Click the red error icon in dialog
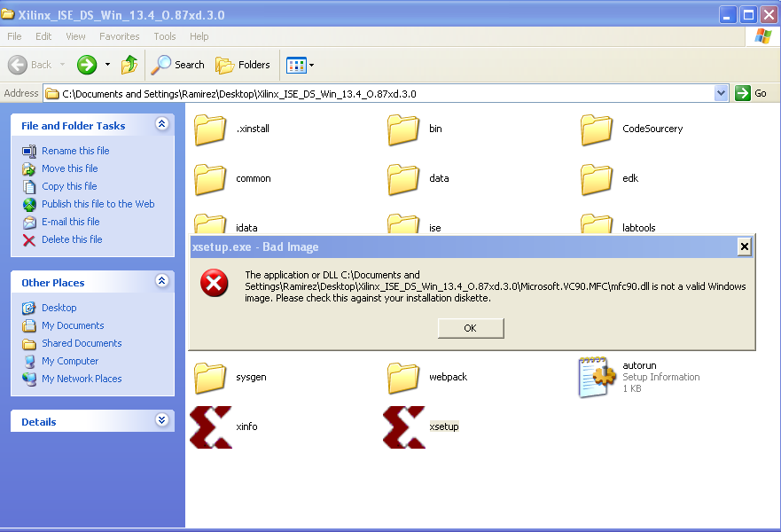 point(215,283)
